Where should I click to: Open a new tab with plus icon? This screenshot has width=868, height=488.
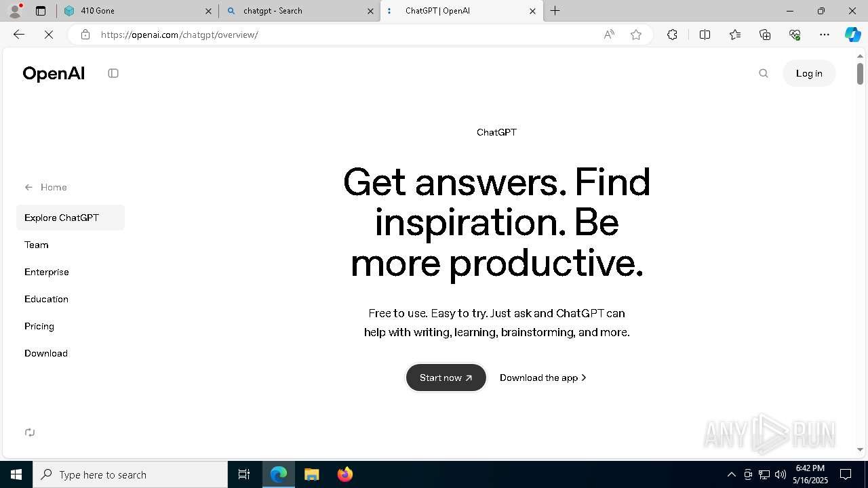click(555, 11)
